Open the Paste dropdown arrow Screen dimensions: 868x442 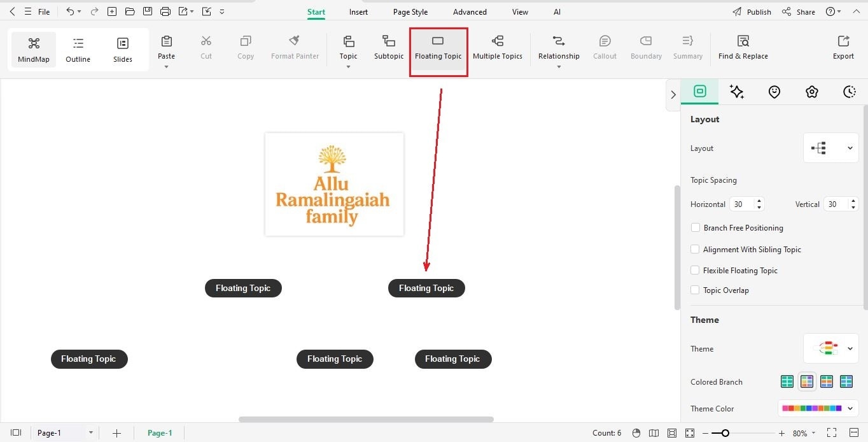coord(167,67)
